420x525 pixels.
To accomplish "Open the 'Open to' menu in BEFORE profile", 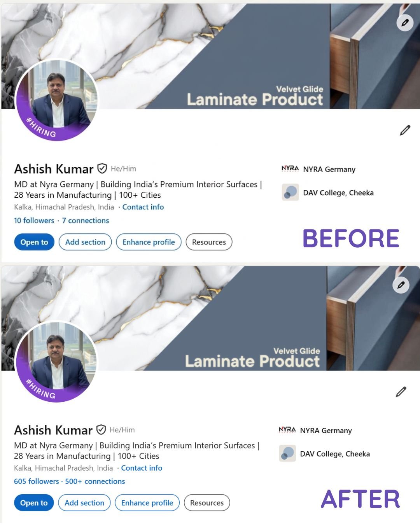I will (x=34, y=242).
